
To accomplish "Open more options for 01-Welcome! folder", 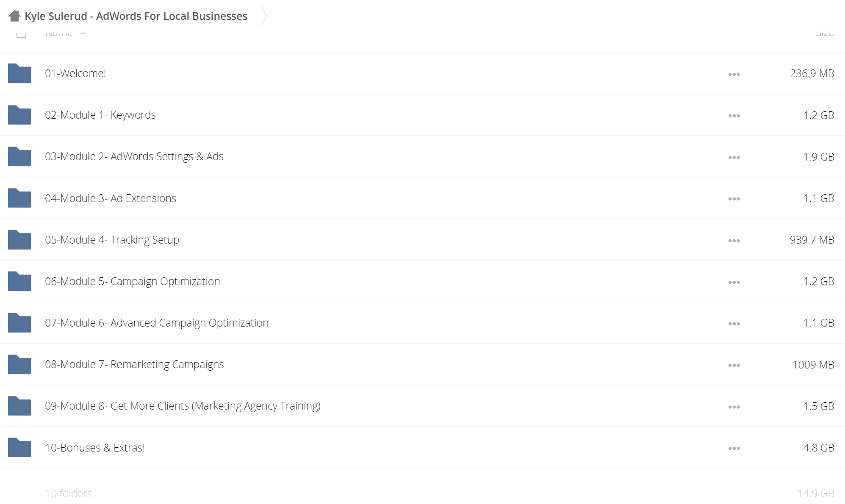I will coord(734,74).
